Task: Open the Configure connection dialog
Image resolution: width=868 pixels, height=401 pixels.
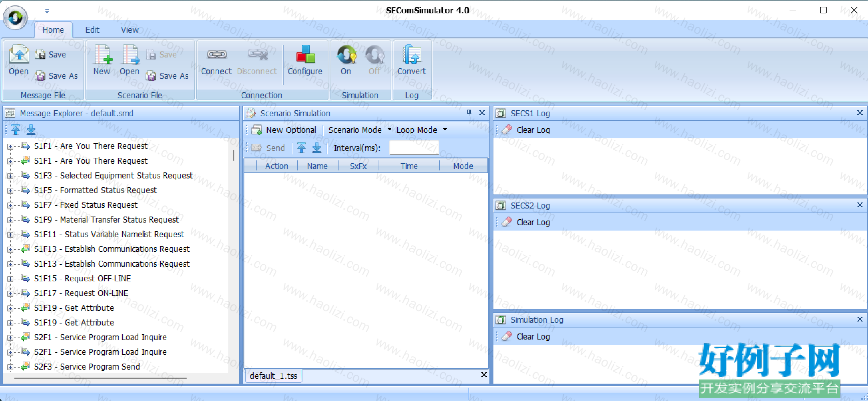Action: (x=305, y=61)
